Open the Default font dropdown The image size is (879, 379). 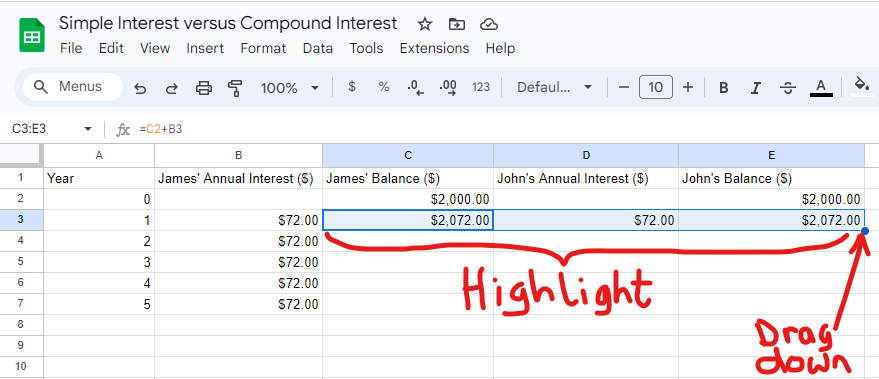click(554, 87)
